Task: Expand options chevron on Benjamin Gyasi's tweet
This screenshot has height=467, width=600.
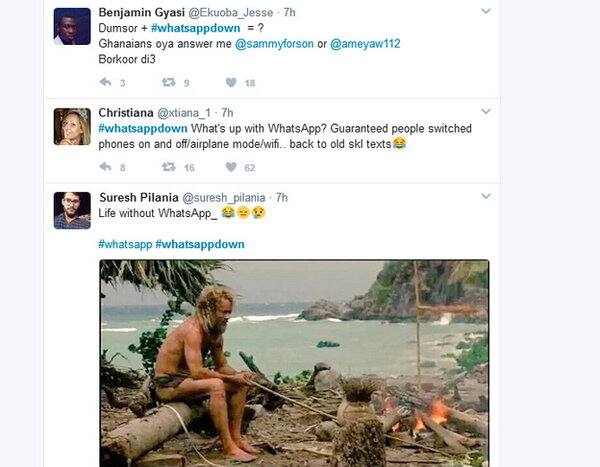Action: pyautogui.click(x=486, y=11)
